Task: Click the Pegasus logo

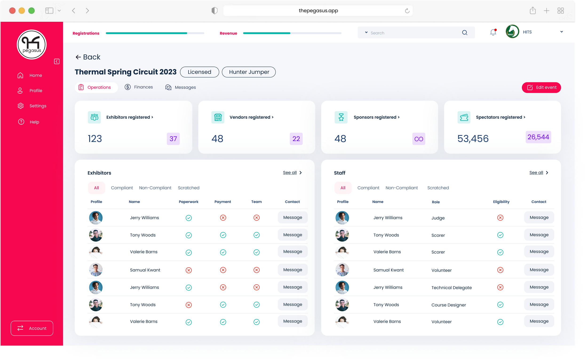Action: pos(32,44)
